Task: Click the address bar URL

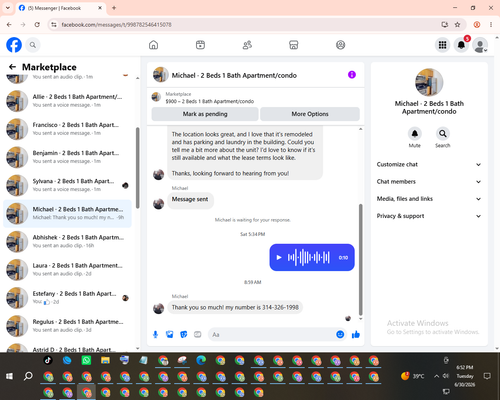Action: (117, 25)
